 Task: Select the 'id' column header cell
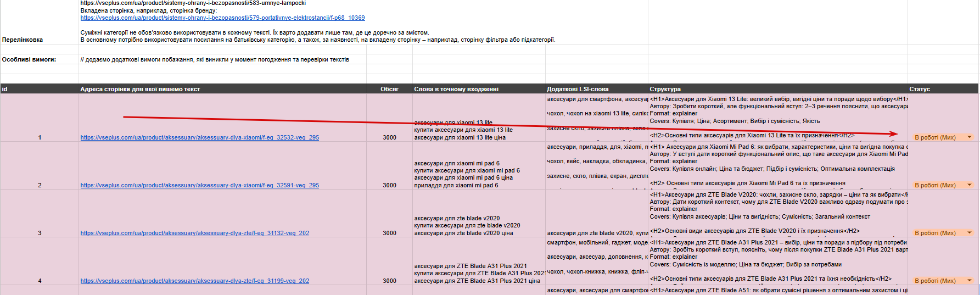pos(40,89)
